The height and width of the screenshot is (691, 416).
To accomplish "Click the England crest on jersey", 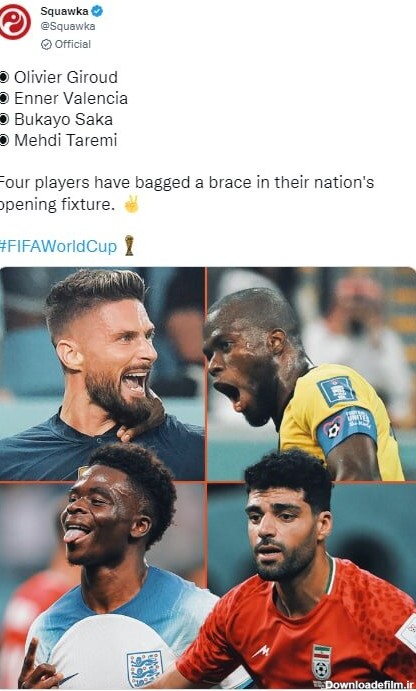I will (x=145, y=669).
